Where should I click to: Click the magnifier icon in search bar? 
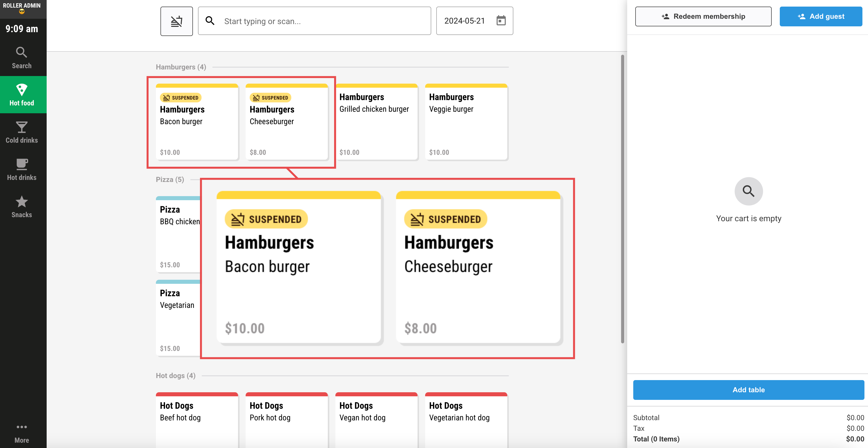(210, 21)
